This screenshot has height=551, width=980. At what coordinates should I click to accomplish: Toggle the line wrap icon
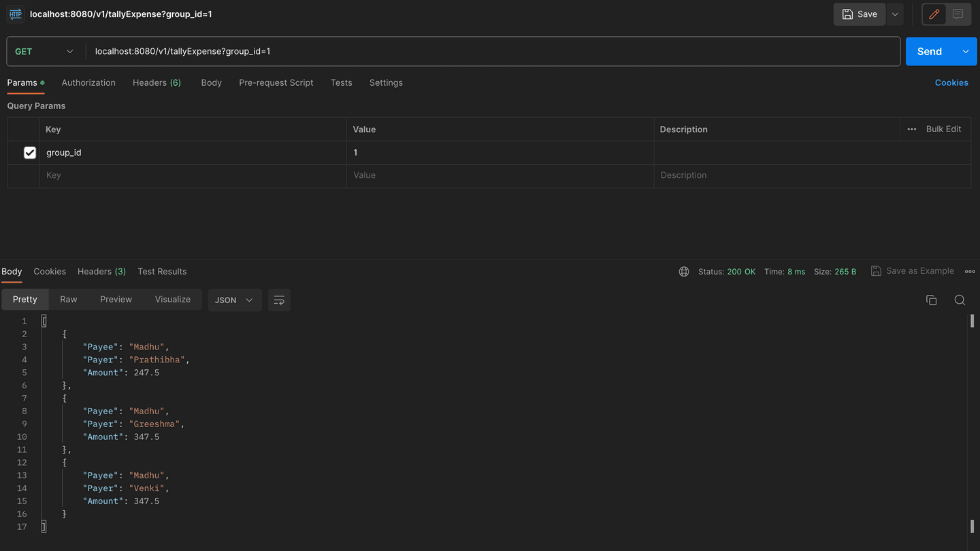(279, 300)
